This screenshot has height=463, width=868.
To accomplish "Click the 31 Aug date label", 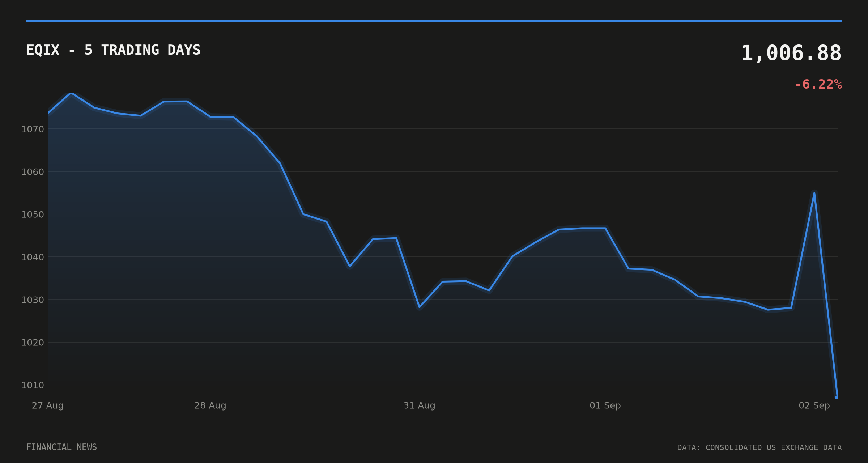I will point(419,405).
